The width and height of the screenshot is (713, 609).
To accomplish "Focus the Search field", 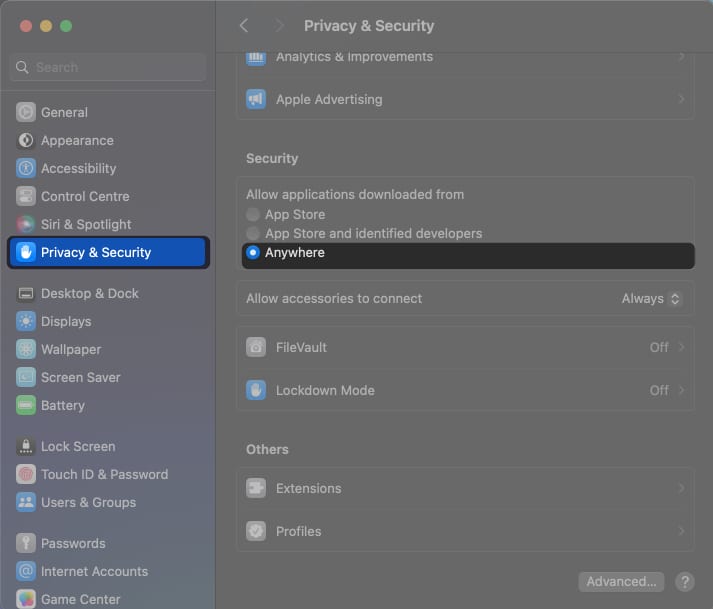I will (108, 67).
